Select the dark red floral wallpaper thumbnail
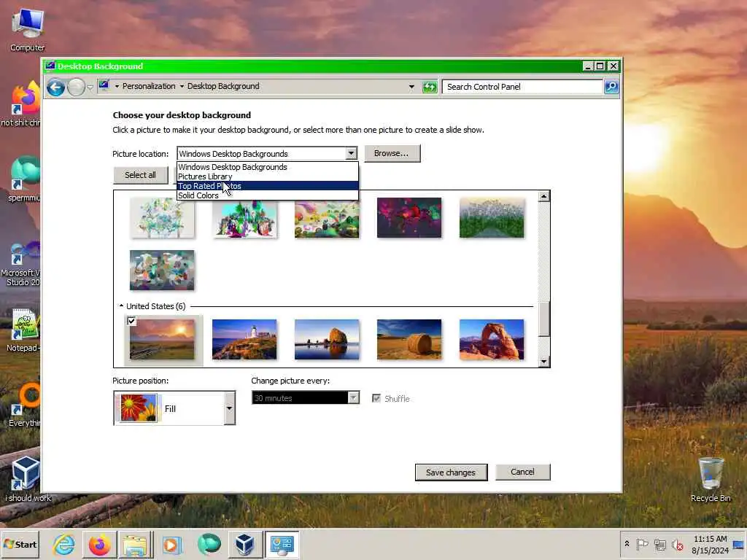 [x=409, y=217]
